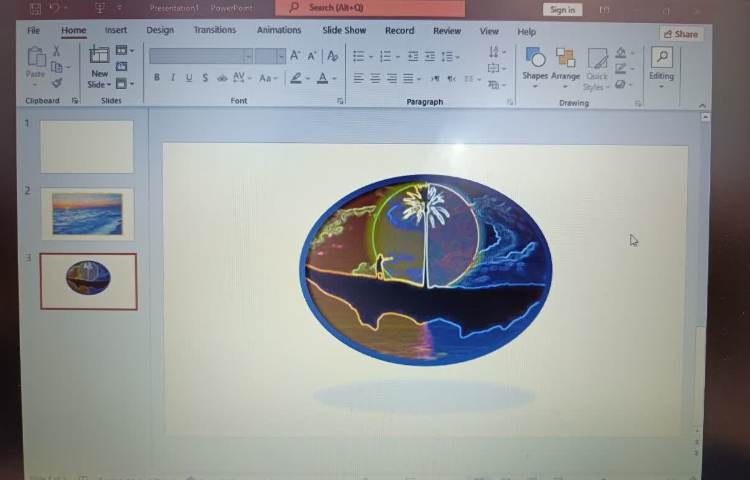750x480 pixels.
Task: Open the Design ribbon tab
Action: coord(160,30)
